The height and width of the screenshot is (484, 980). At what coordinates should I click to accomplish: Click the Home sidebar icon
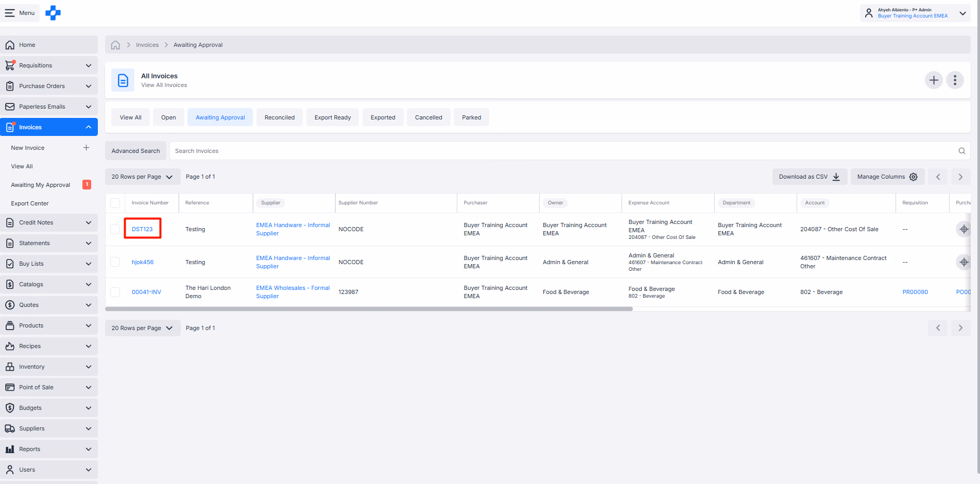click(x=10, y=45)
